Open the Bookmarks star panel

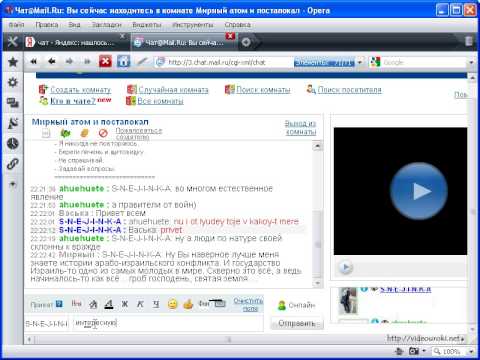click(13, 62)
